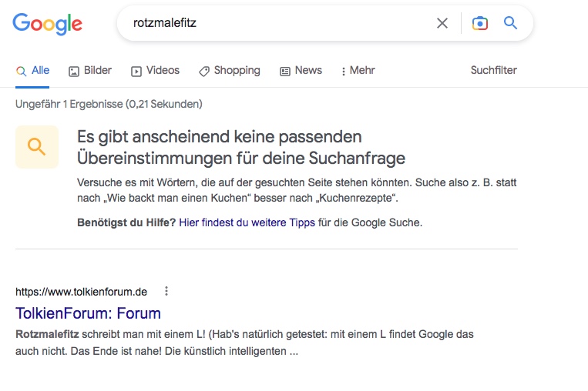Viewport: 588px width, 391px height.
Task: Click the Google logo
Action: click(x=47, y=24)
